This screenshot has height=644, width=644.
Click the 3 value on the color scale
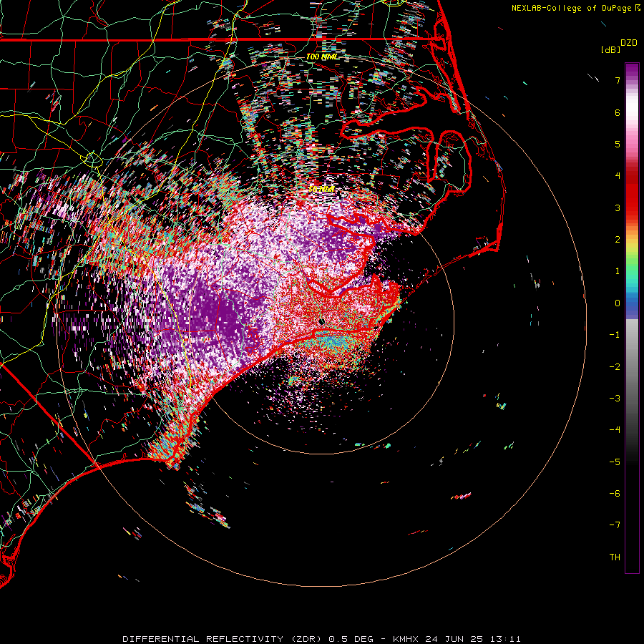[x=618, y=208]
